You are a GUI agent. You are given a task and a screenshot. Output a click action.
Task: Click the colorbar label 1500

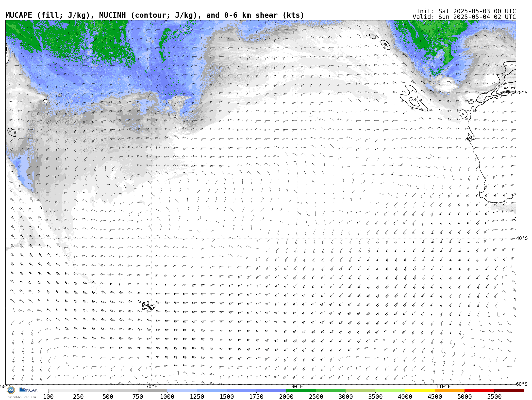click(227, 397)
